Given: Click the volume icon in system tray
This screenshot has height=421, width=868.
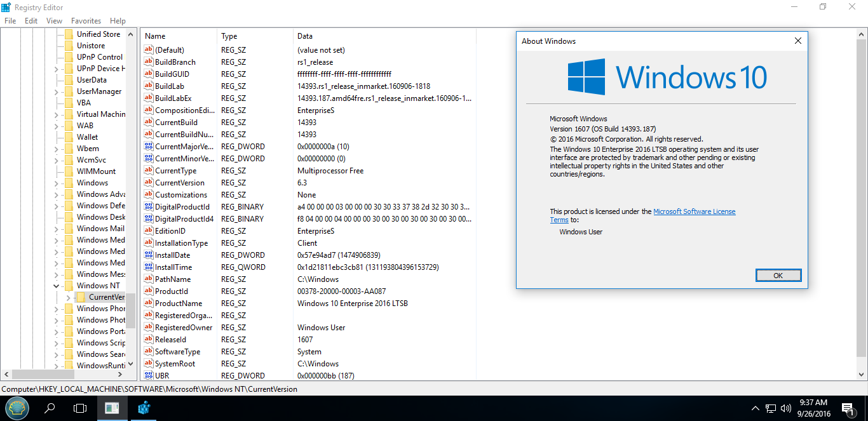Looking at the screenshot, I should (787, 408).
